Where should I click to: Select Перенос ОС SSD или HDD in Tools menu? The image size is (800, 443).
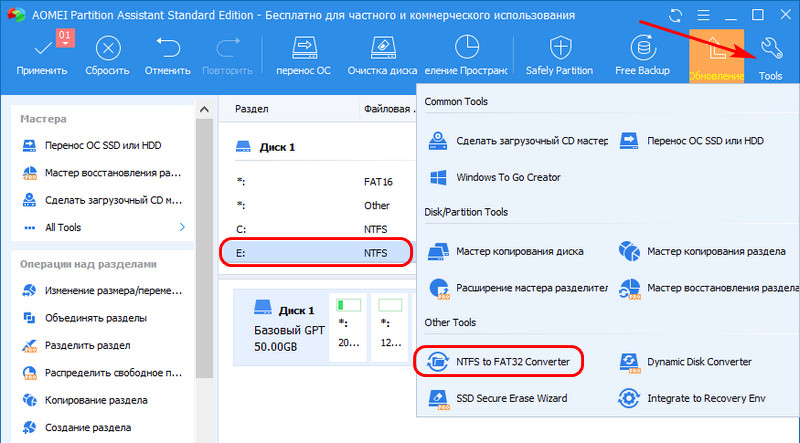[x=691, y=141]
